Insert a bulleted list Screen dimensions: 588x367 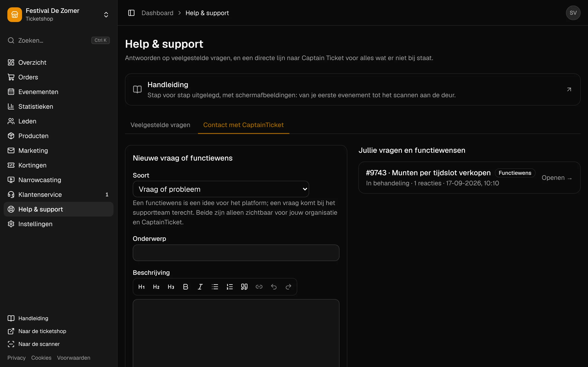coord(215,287)
